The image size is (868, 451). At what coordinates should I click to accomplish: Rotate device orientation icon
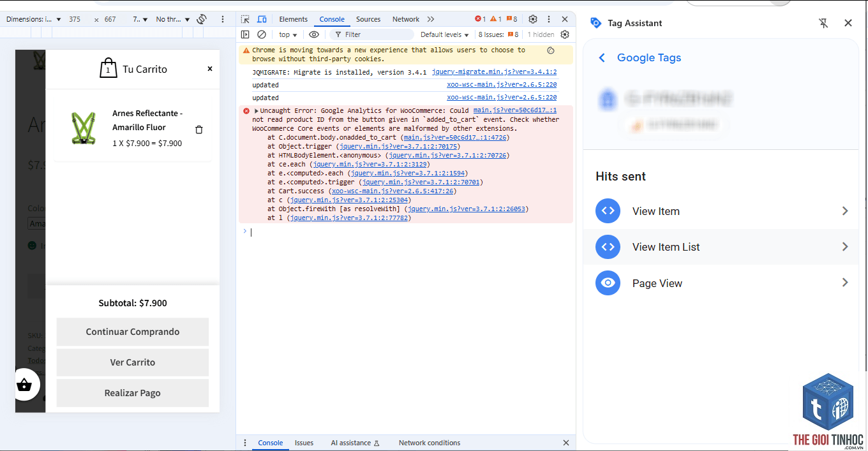(202, 19)
